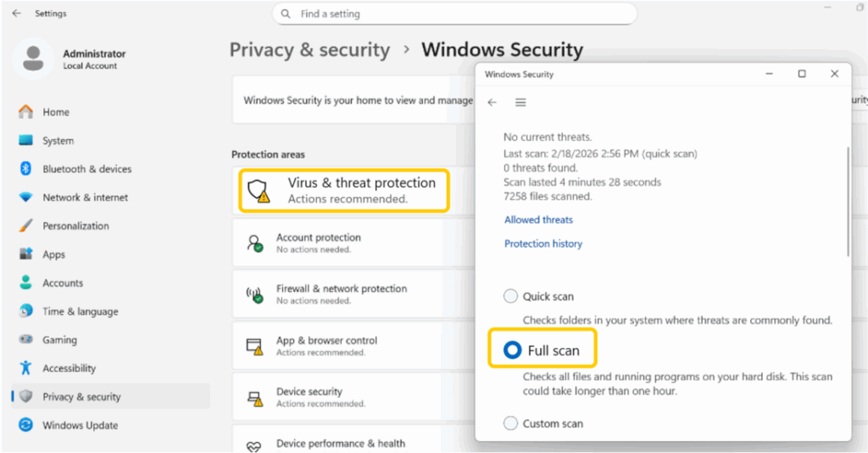Open the Apps settings page
Image resolution: width=868 pixels, height=453 pixels.
[111, 254]
